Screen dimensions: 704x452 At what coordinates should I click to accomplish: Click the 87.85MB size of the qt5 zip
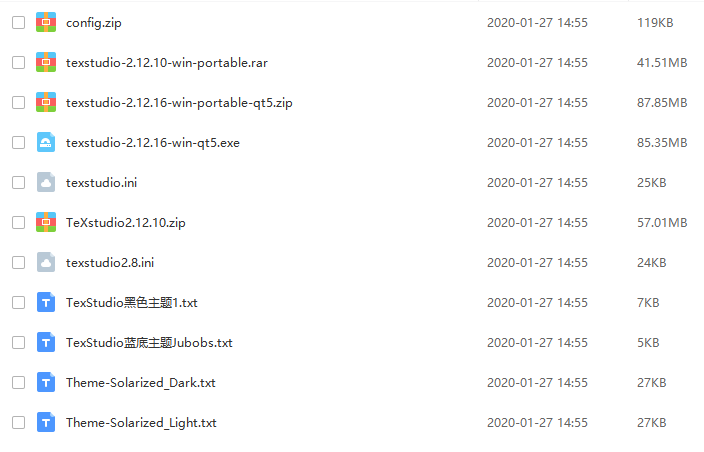tap(662, 103)
